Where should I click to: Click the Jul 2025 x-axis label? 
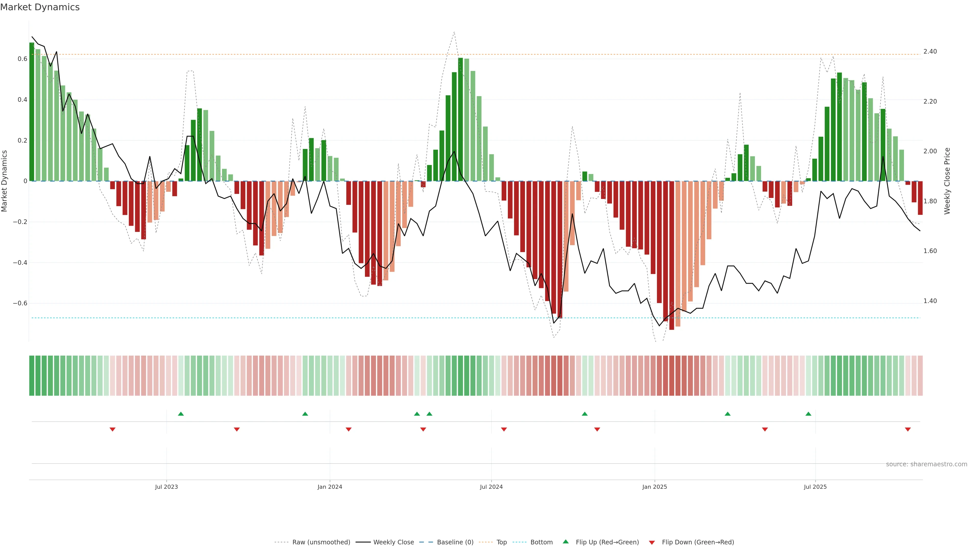(815, 487)
